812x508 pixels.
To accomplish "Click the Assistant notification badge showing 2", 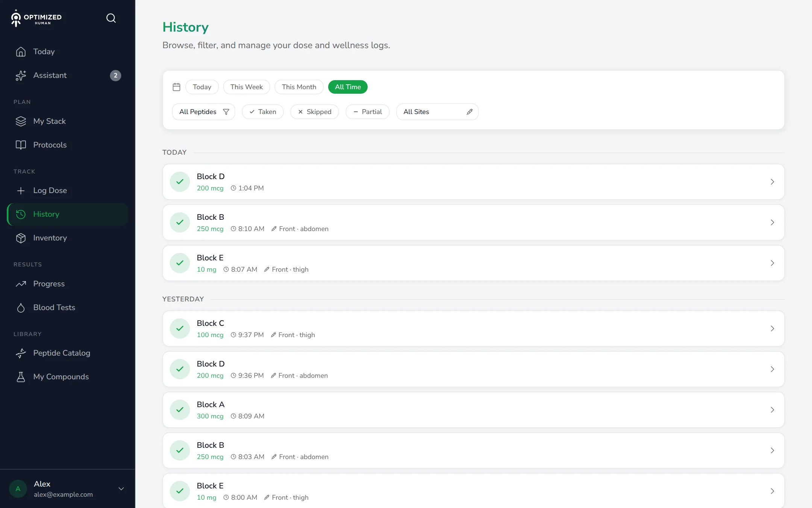I will 115,75.
